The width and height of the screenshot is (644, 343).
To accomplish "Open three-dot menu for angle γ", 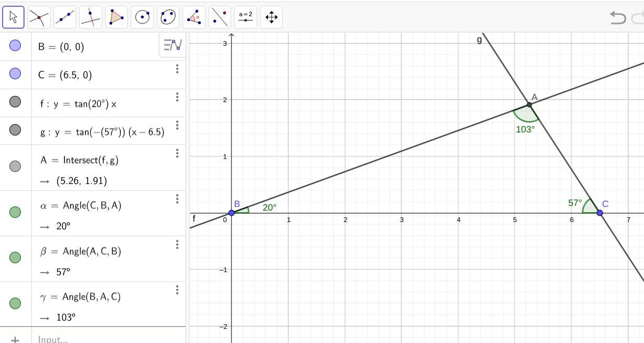I will point(177,290).
